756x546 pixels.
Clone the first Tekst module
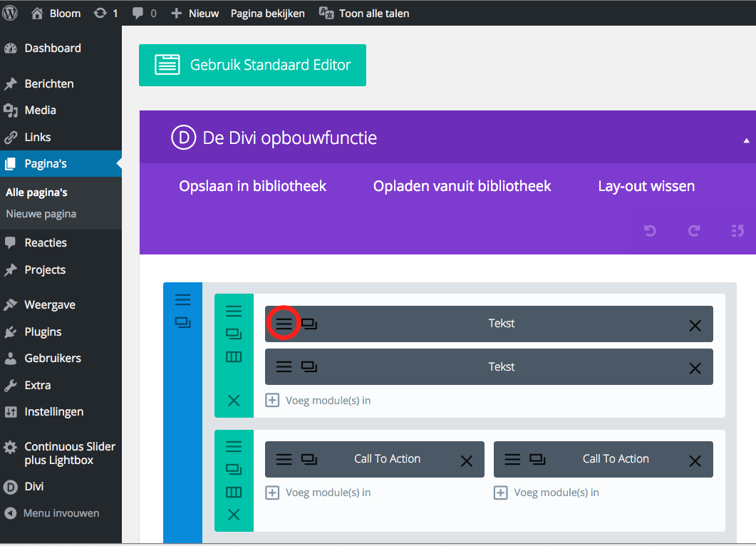[309, 324]
